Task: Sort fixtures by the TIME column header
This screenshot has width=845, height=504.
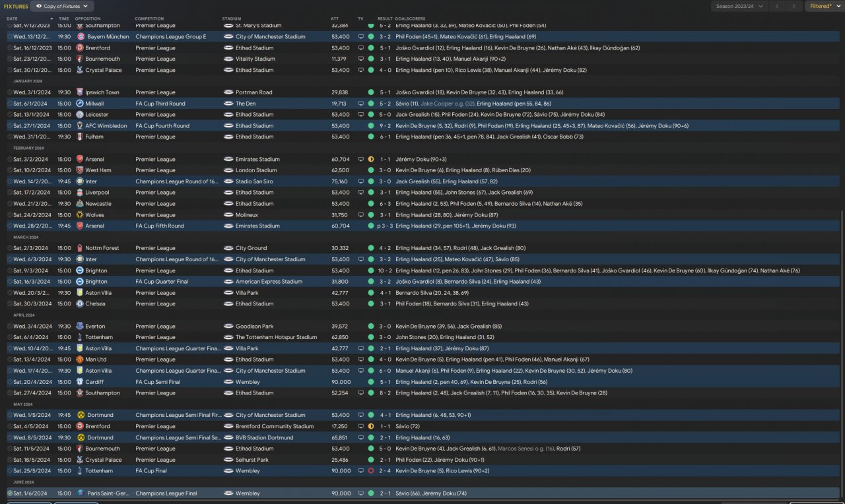Action: 64,18
